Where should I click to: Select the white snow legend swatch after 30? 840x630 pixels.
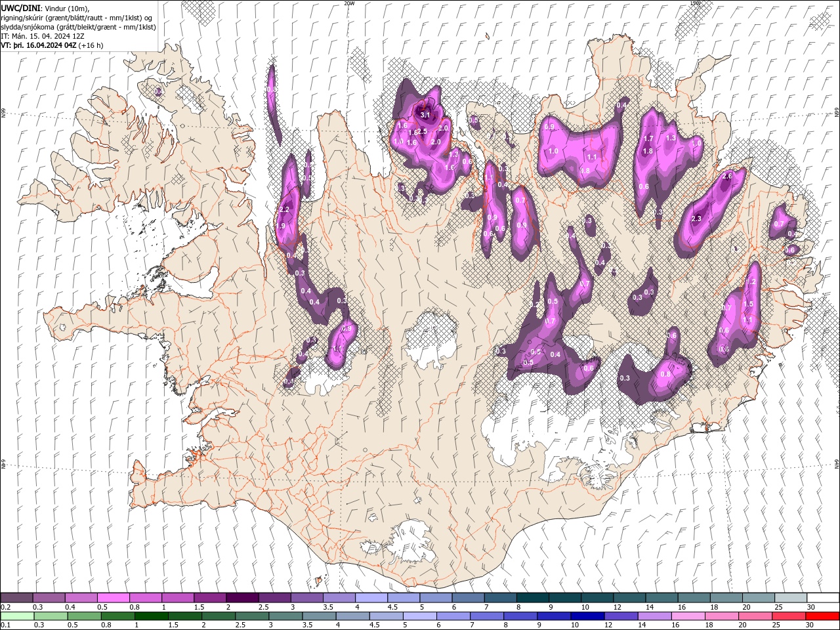(823, 598)
